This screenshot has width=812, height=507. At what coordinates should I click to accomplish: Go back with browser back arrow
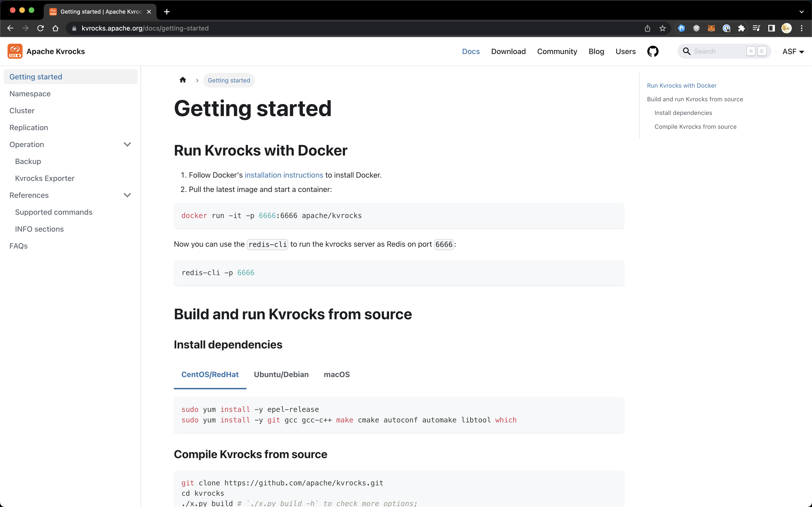point(10,28)
